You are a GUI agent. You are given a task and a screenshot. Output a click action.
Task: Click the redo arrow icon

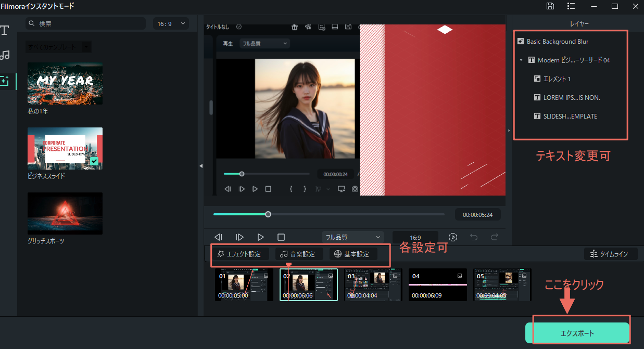[495, 237]
